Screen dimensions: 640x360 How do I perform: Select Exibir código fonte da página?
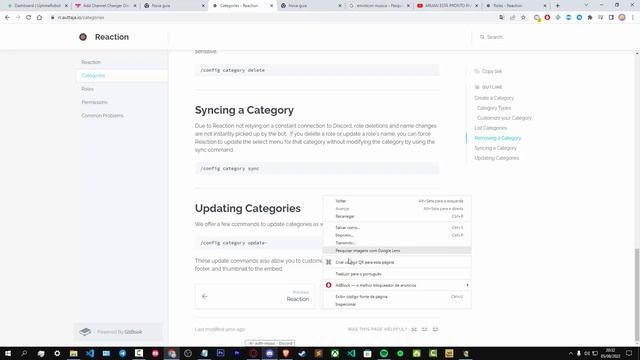click(x=397, y=297)
